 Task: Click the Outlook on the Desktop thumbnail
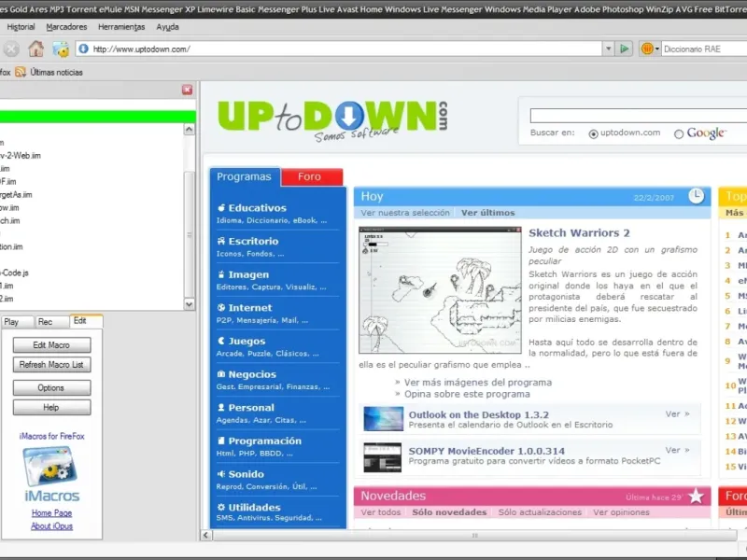[383, 418]
